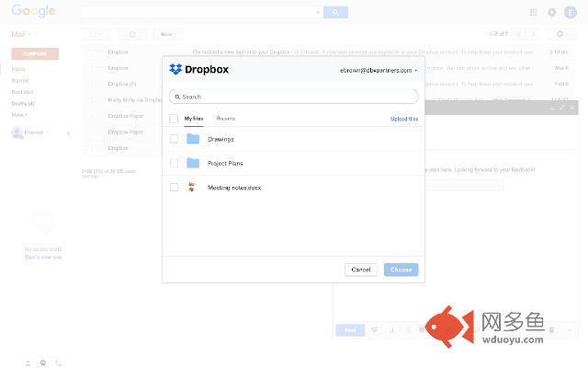This screenshot has height=368, width=588.
Task: Tick the select-all checkbox beside My files
Action: point(174,119)
